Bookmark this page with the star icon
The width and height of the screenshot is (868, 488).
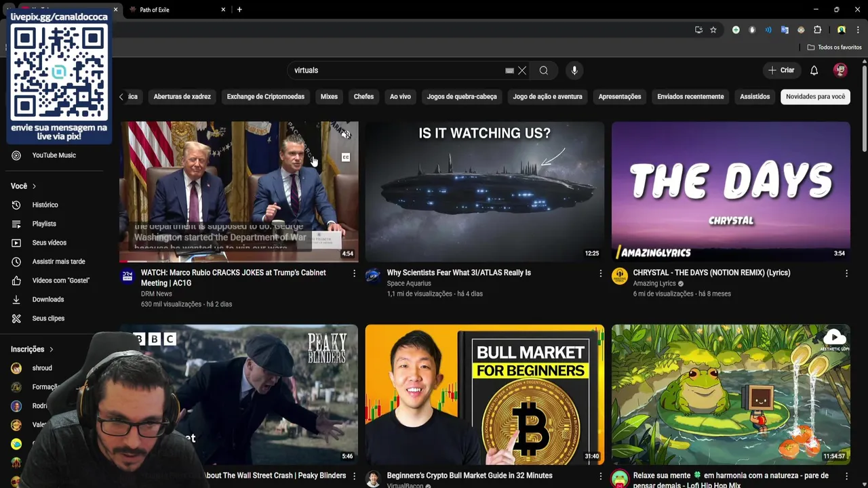[x=713, y=30]
